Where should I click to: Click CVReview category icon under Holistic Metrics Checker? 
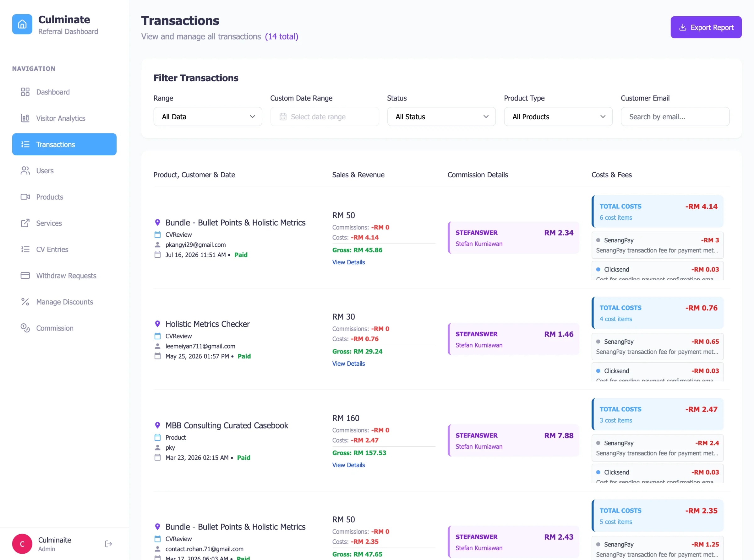[157, 336]
